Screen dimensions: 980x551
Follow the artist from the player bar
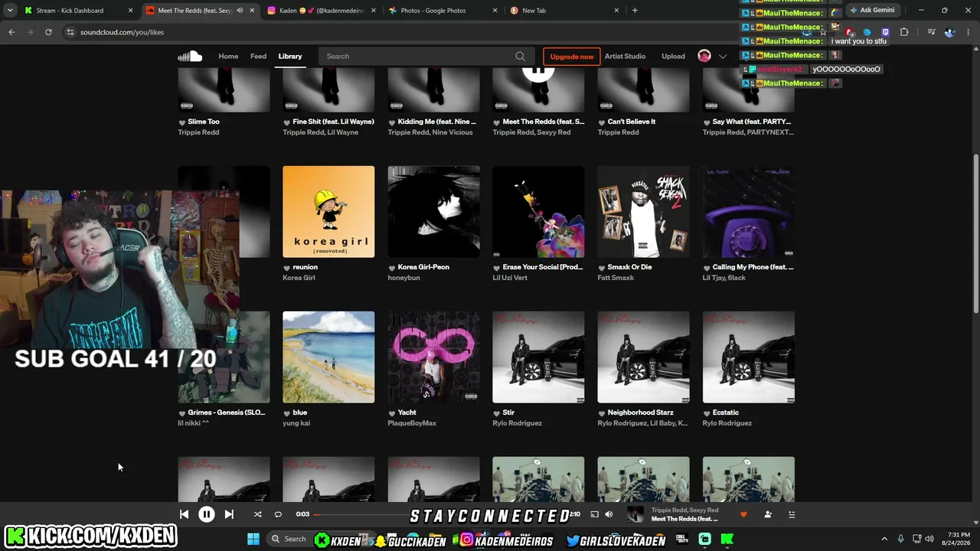point(768,514)
